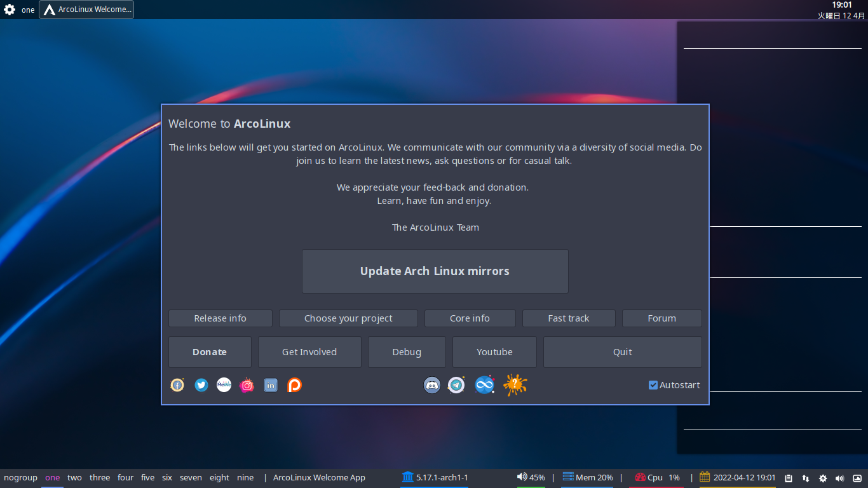Switch to workspace four

[126, 478]
